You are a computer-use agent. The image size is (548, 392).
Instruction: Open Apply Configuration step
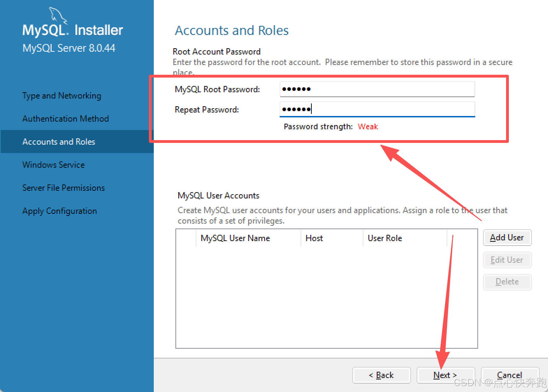tap(59, 211)
